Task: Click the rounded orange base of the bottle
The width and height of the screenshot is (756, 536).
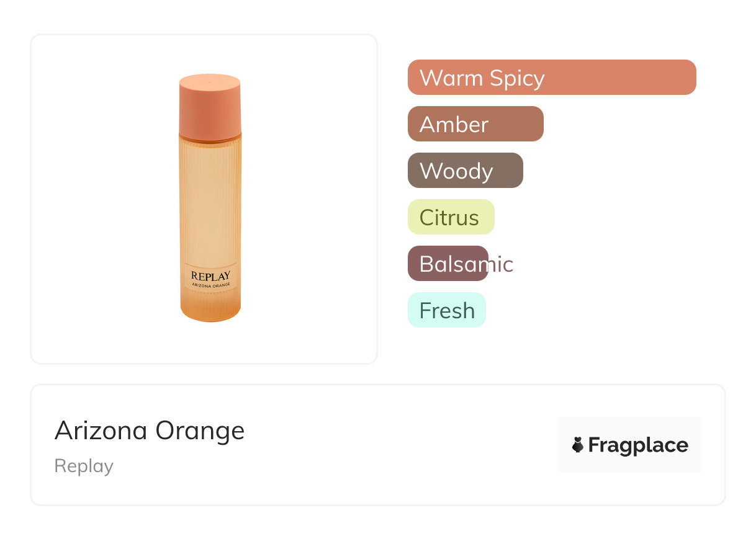Action: coord(210,309)
